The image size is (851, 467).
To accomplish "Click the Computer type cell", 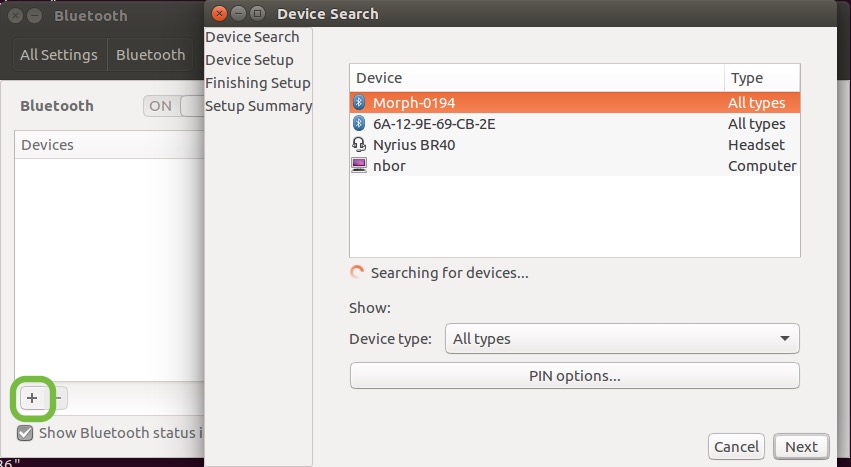I will click(x=762, y=166).
